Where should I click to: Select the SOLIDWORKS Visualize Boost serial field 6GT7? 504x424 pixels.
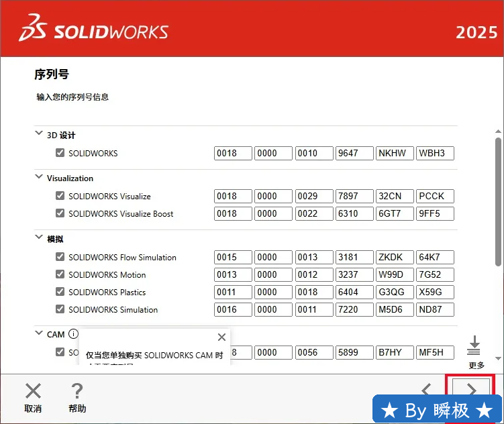[x=395, y=214]
